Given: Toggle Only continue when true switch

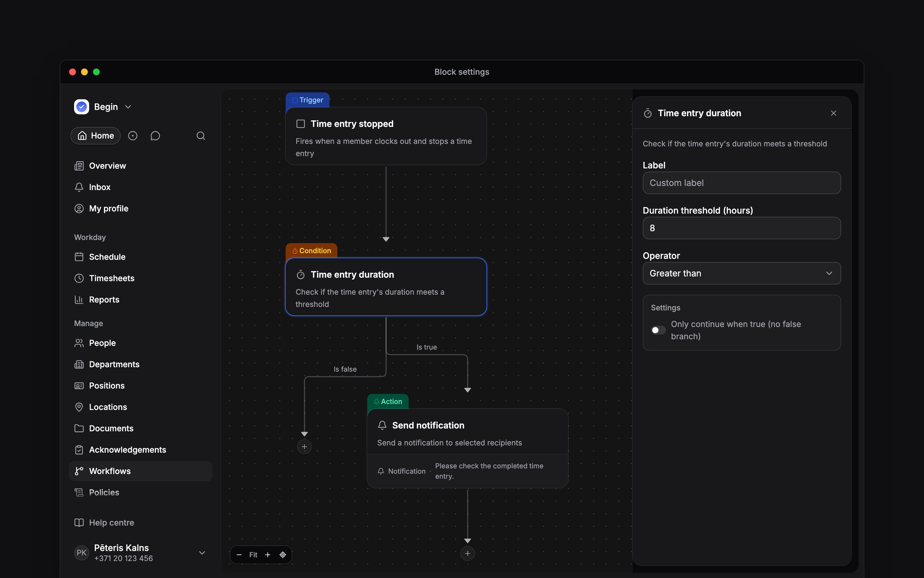Looking at the screenshot, I should coord(658,330).
